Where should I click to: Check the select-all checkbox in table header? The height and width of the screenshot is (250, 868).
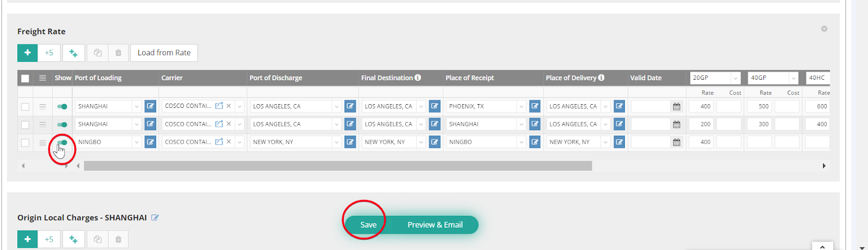(25, 78)
